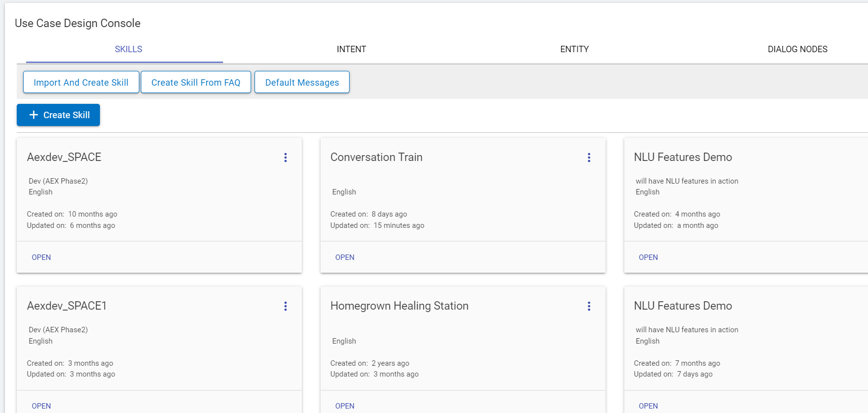Click OPEN on the Aexdev_SPACE1 card
Screen dimensions: 868x413
click(41, 406)
